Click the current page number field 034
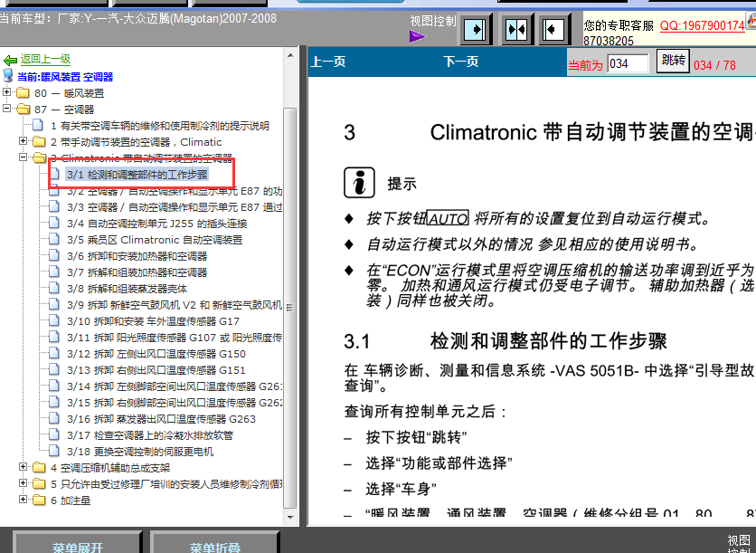This screenshot has width=756, height=553. (x=628, y=63)
